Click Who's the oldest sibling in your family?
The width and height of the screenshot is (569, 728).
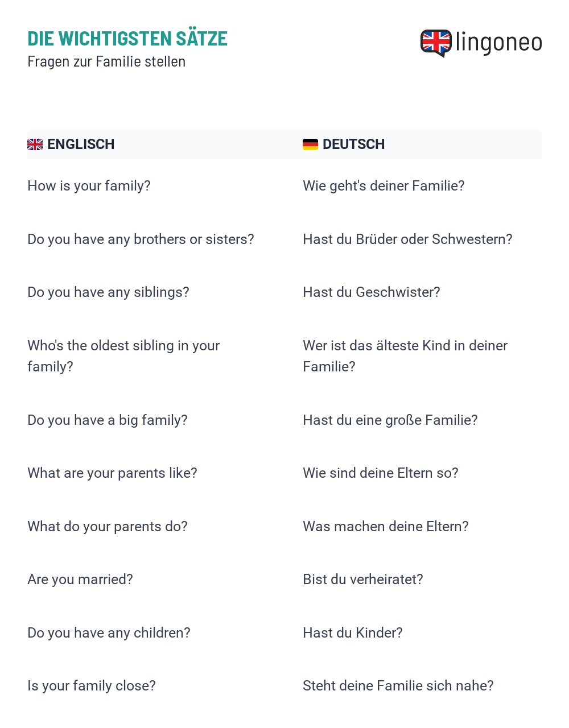pyautogui.click(x=123, y=356)
